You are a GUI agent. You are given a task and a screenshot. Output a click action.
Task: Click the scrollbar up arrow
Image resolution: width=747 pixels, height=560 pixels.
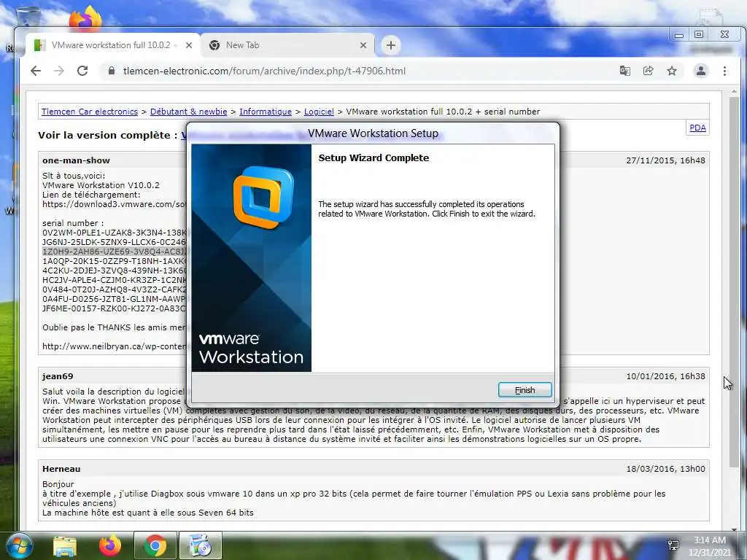pyautogui.click(x=734, y=91)
